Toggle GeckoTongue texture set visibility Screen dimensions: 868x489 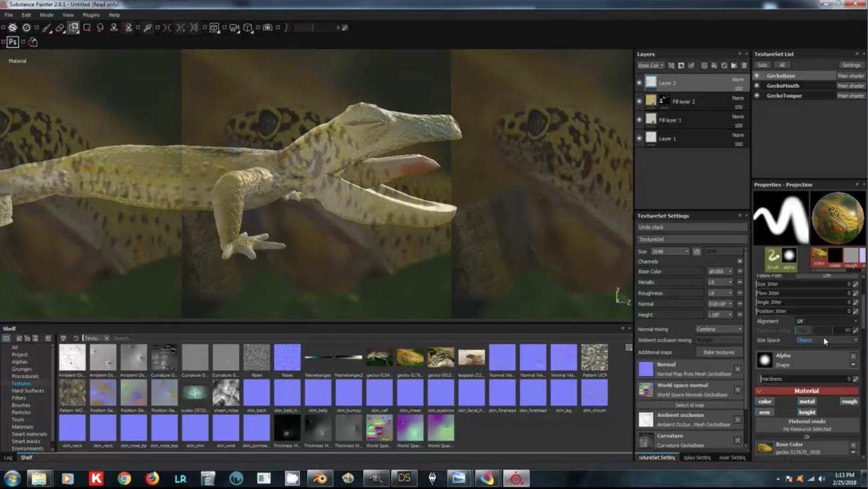757,96
